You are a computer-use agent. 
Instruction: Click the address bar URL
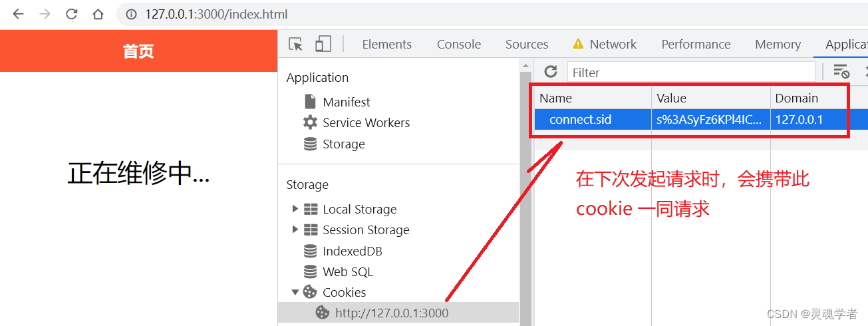pyautogui.click(x=216, y=14)
